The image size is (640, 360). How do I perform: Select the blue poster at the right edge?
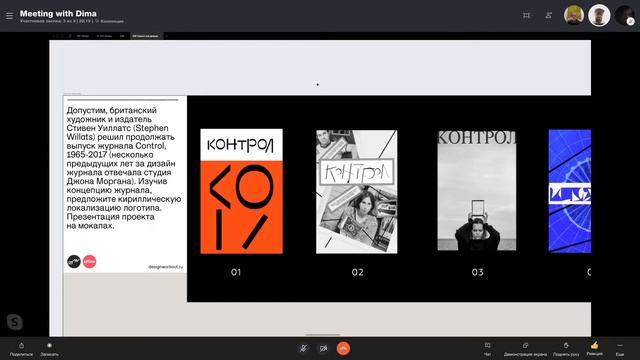(x=570, y=191)
